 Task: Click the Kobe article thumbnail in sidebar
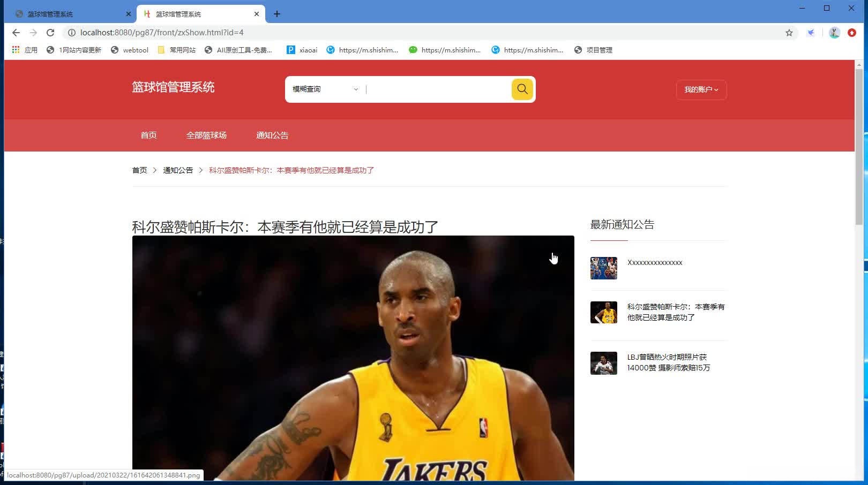point(603,312)
